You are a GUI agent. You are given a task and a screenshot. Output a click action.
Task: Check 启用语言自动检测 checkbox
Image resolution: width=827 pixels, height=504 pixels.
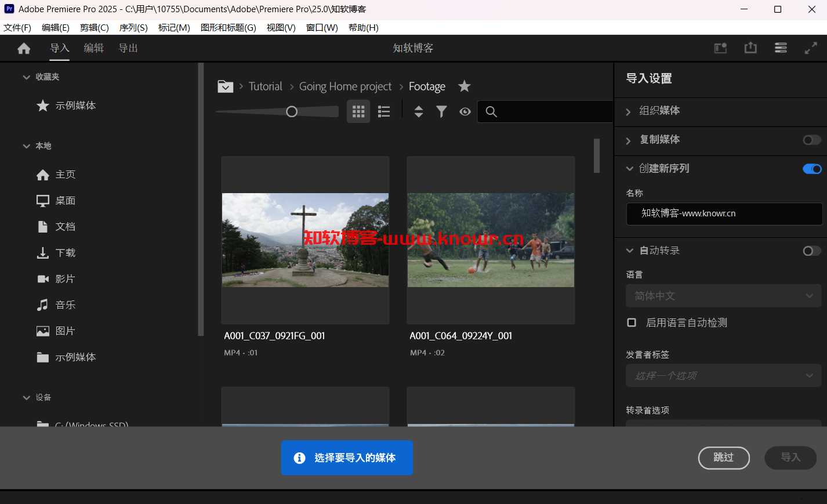[x=632, y=322]
